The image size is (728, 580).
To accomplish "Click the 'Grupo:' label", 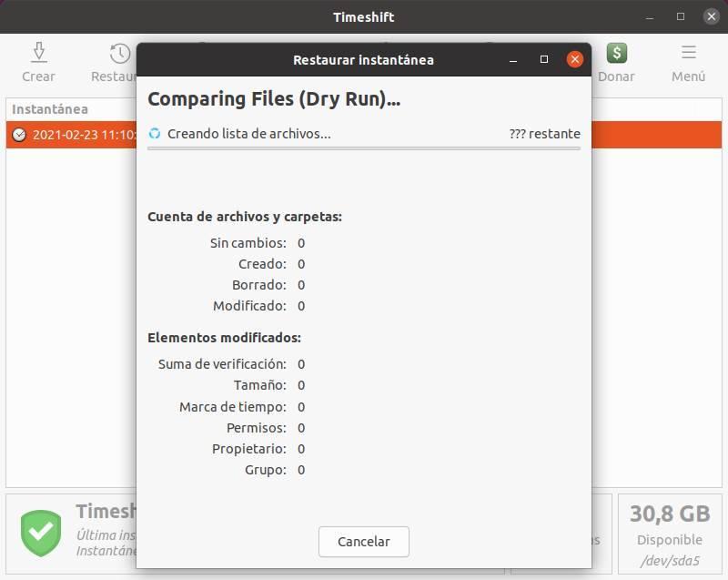I will [266, 470].
